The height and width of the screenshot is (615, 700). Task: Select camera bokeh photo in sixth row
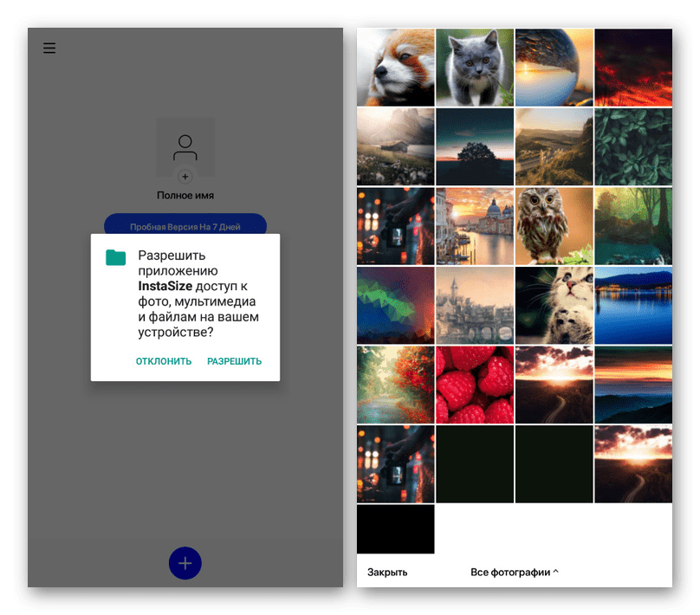click(x=396, y=464)
